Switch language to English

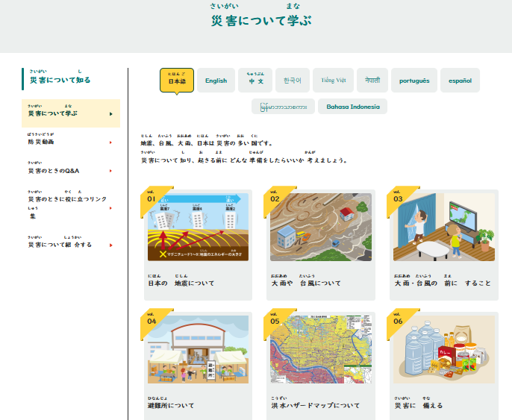click(216, 81)
